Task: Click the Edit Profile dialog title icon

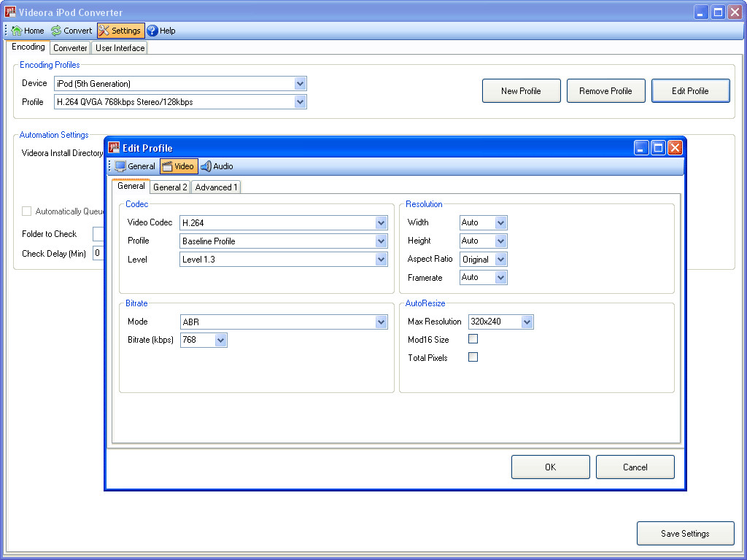Action: pyautogui.click(x=114, y=147)
